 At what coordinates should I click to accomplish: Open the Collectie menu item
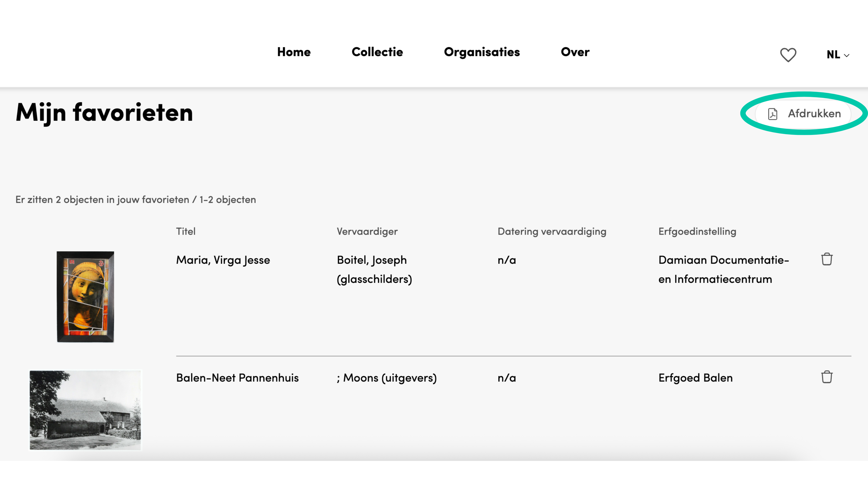[x=377, y=52]
